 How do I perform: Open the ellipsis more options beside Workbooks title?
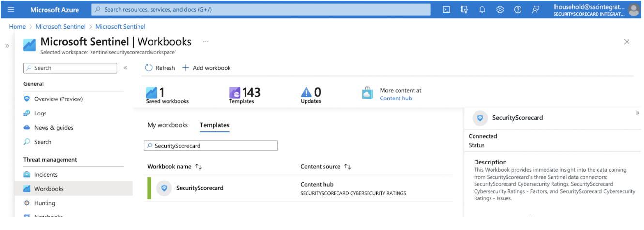point(206,42)
